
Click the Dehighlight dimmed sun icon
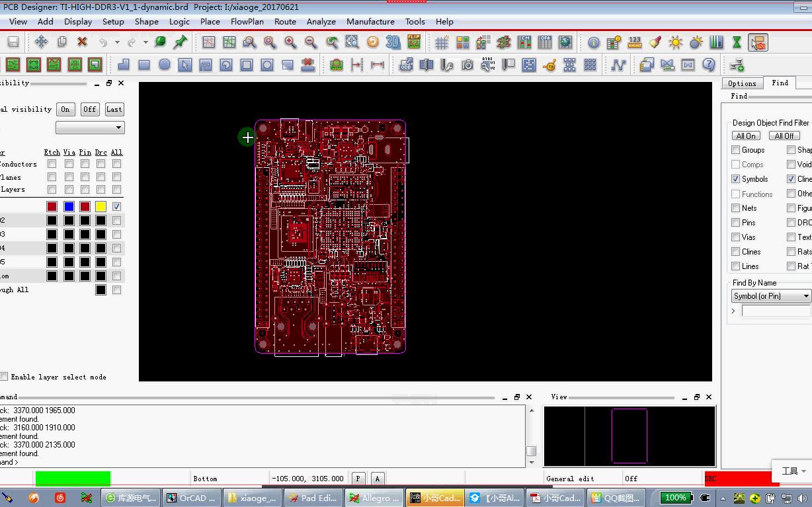point(696,42)
